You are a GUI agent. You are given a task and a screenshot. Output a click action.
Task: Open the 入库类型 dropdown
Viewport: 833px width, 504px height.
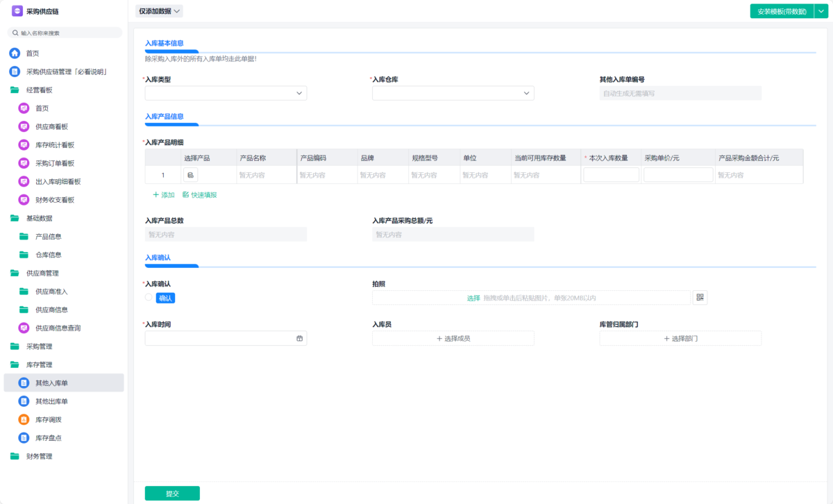(226, 93)
